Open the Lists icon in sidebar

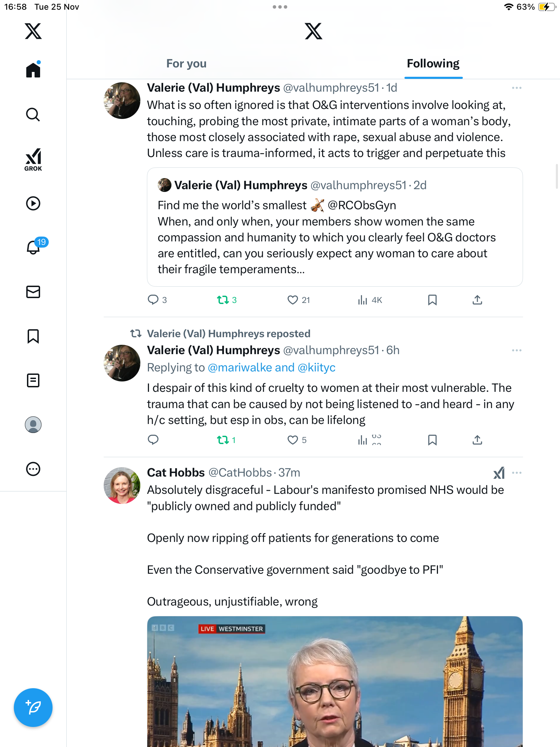click(x=33, y=380)
